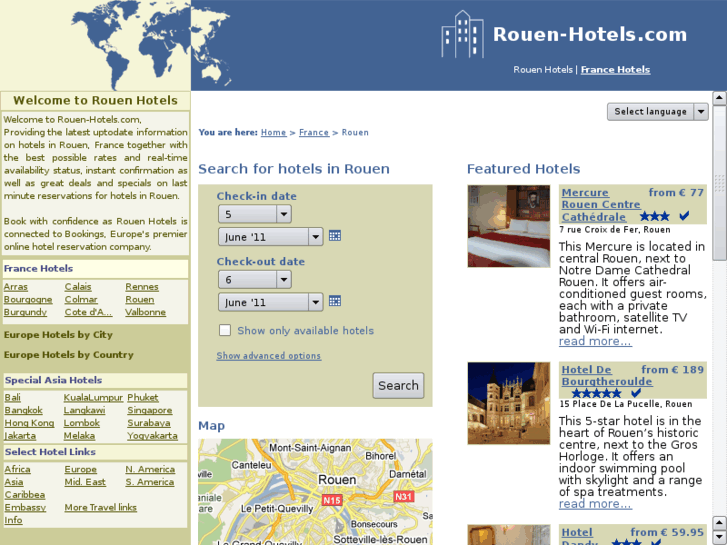The image size is (727, 545).
Task: Click the scrollbar up arrow at top
Action: [x=719, y=98]
